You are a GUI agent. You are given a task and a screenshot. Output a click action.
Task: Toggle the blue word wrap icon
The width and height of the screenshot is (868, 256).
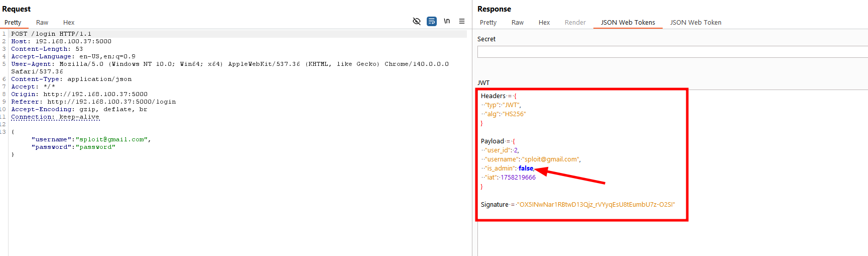pos(431,21)
